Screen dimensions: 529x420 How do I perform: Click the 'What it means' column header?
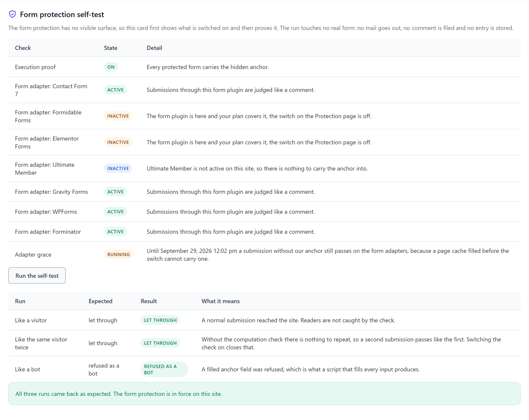[x=221, y=301]
